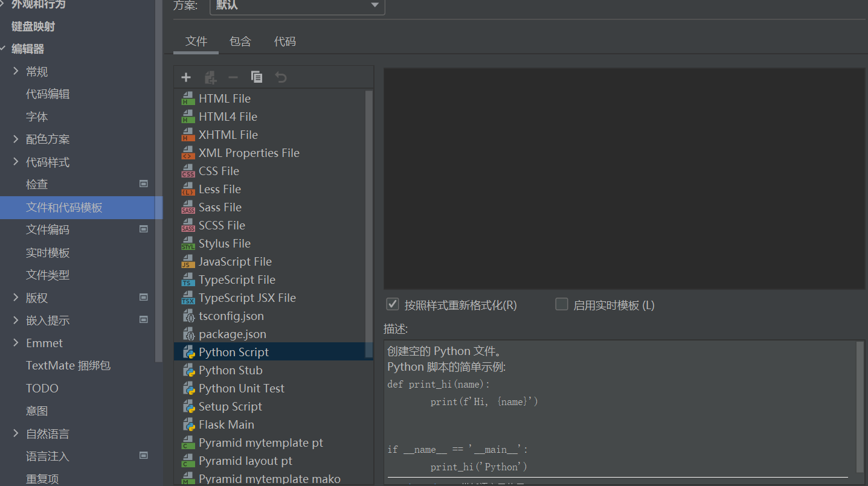Click the icon next to 语言注入
The image size is (868, 486).
click(144, 456)
